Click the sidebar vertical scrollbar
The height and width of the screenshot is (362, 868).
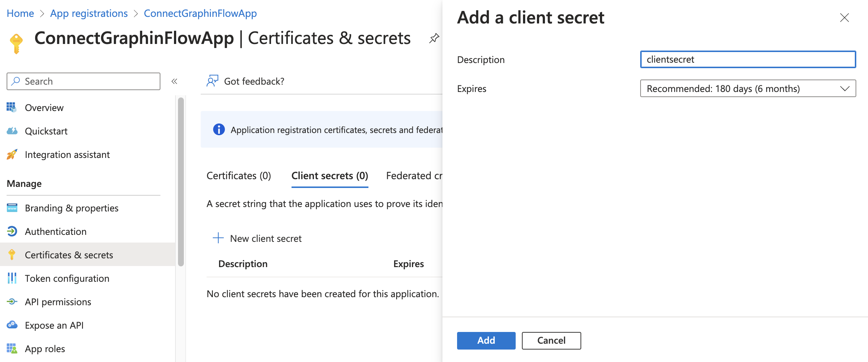click(x=181, y=181)
